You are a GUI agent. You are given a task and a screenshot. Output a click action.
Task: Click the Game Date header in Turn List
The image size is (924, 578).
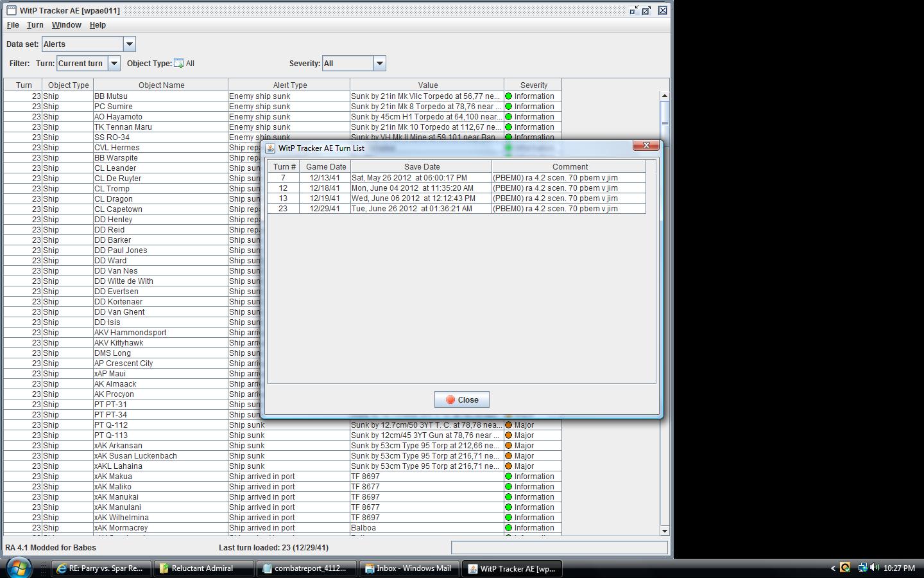[x=325, y=166]
